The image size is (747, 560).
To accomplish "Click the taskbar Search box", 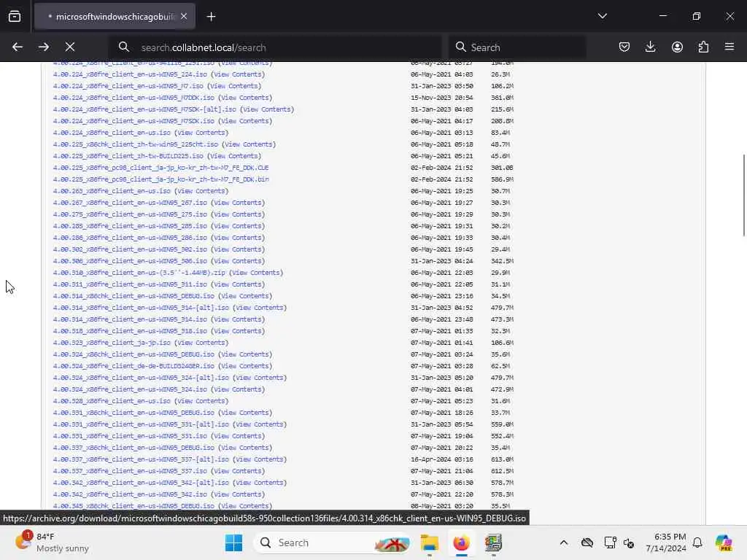I will [333, 542].
